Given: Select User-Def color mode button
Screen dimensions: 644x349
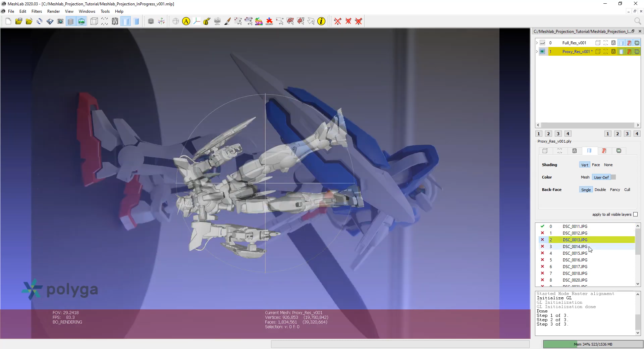Looking at the screenshot, I should [x=601, y=177].
